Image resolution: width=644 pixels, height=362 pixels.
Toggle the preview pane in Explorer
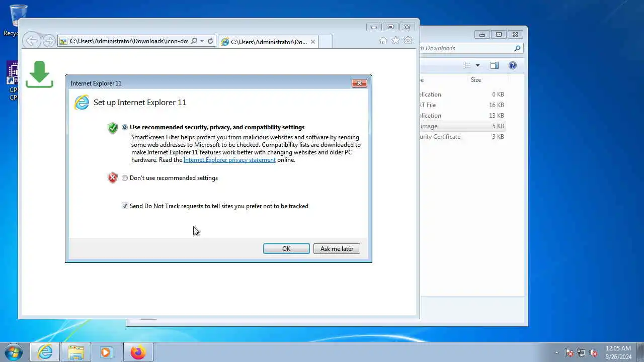[x=495, y=65]
